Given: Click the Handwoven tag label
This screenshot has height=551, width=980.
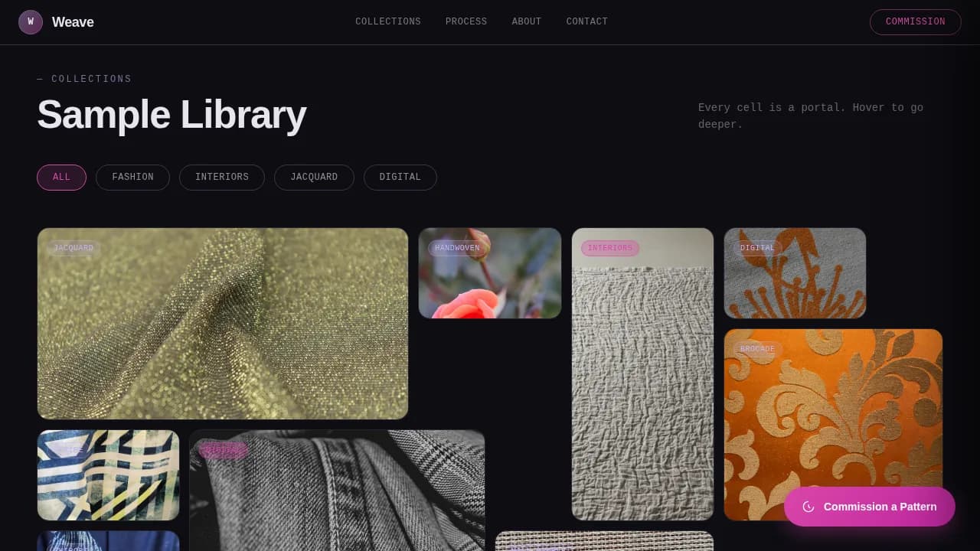Looking at the screenshot, I should [457, 248].
